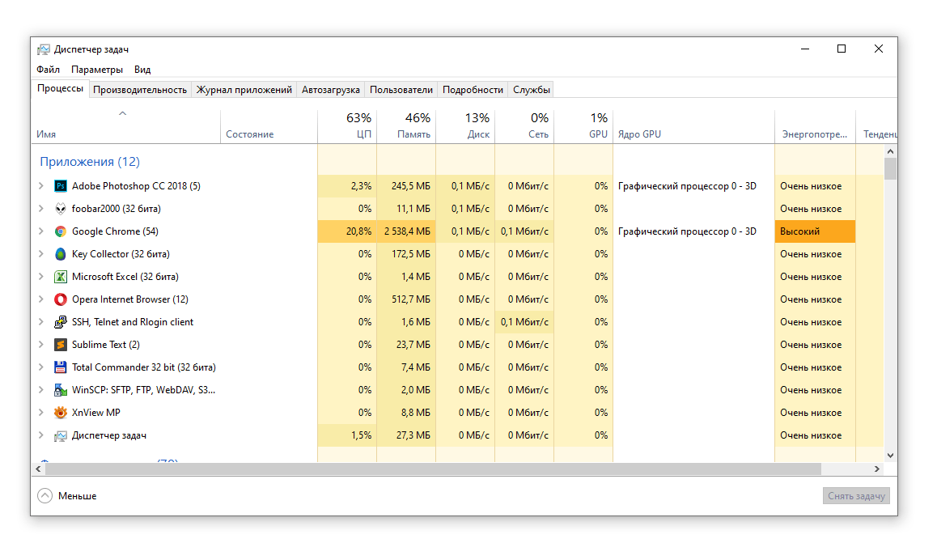This screenshot has width=937, height=560.
Task: Click the SSH, Telnet and Rlogin client icon
Action: [61, 322]
